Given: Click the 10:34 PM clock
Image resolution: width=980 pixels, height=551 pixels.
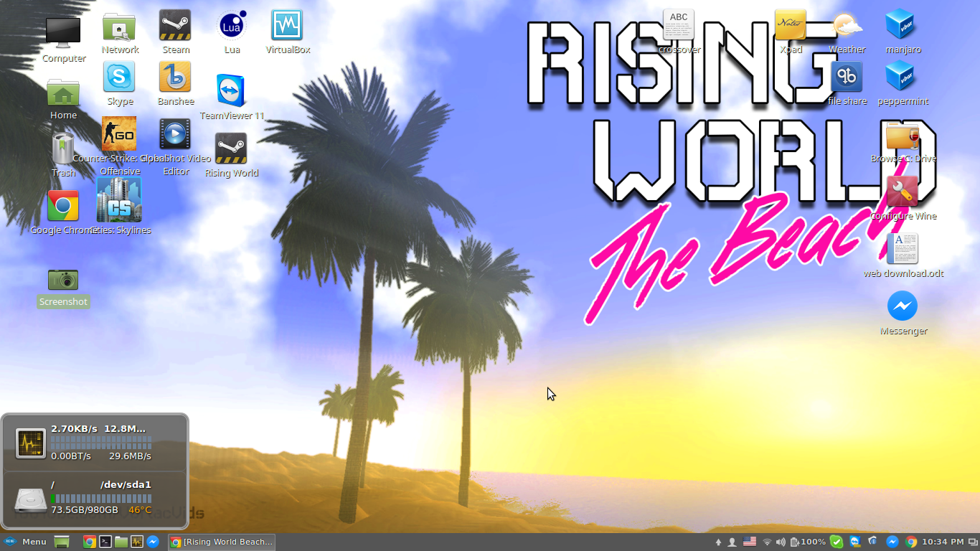Looking at the screenshot, I should 943,542.
